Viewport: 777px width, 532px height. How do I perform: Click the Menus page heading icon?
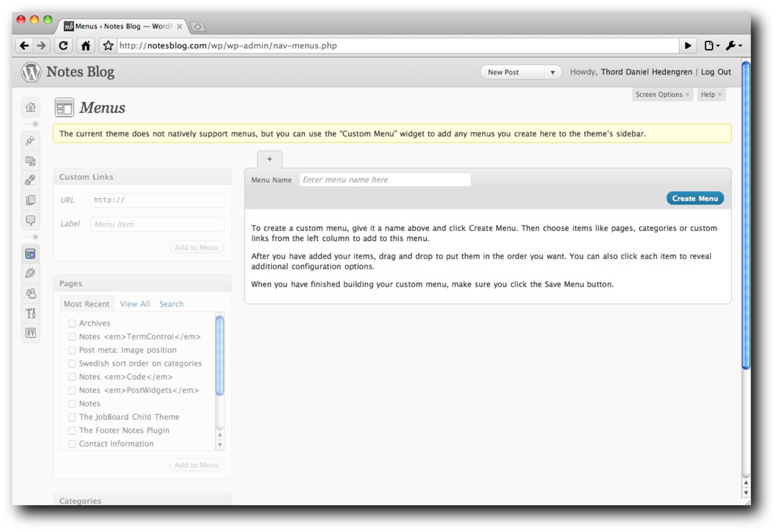[64, 108]
